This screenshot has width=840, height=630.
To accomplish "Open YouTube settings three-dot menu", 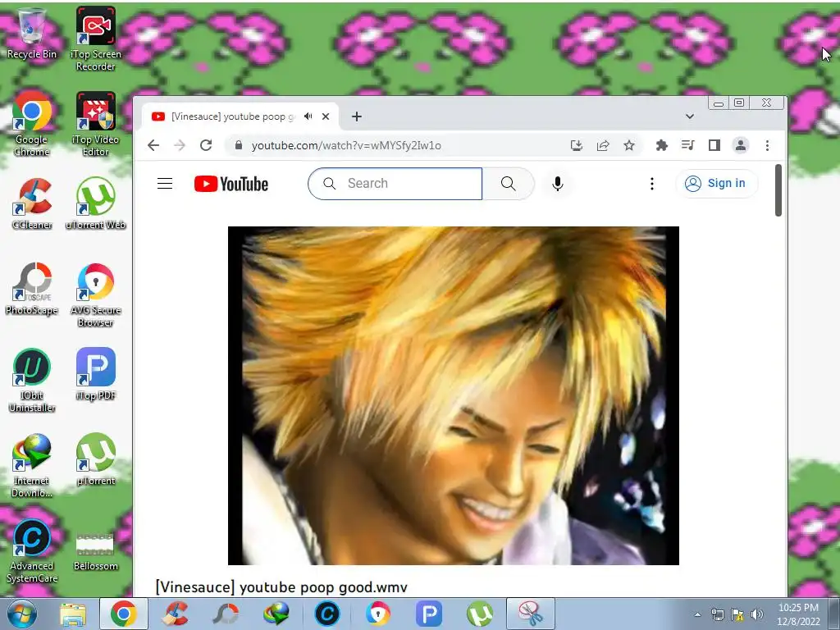I will click(x=652, y=184).
